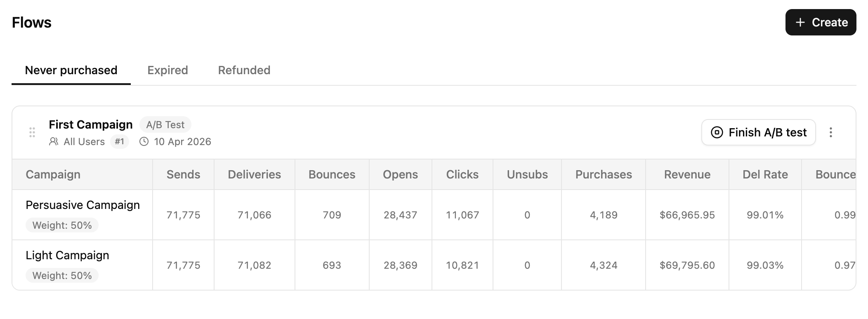Click the #1 priority badge on First Campaign
Image resolution: width=868 pixels, height=319 pixels.
coord(119,141)
